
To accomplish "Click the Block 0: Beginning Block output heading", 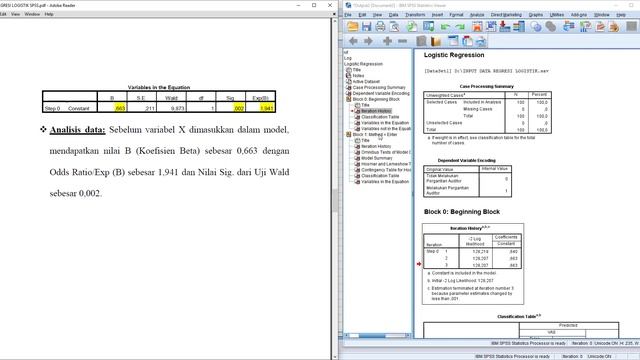I will (x=462, y=211).
